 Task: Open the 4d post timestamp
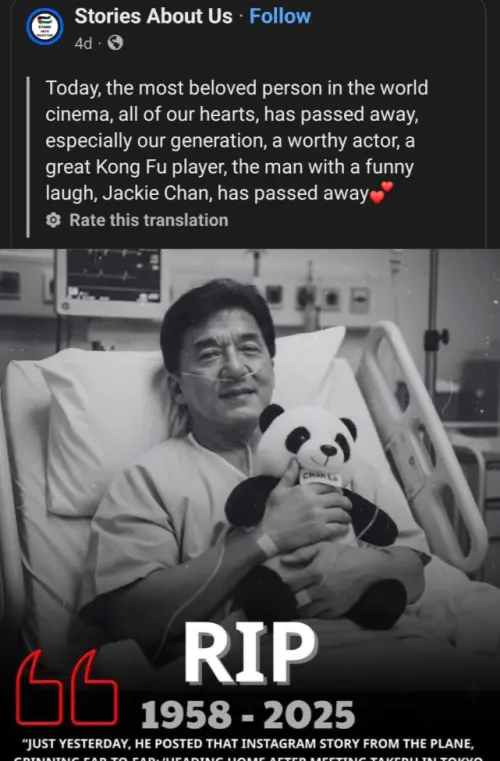click(83, 43)
